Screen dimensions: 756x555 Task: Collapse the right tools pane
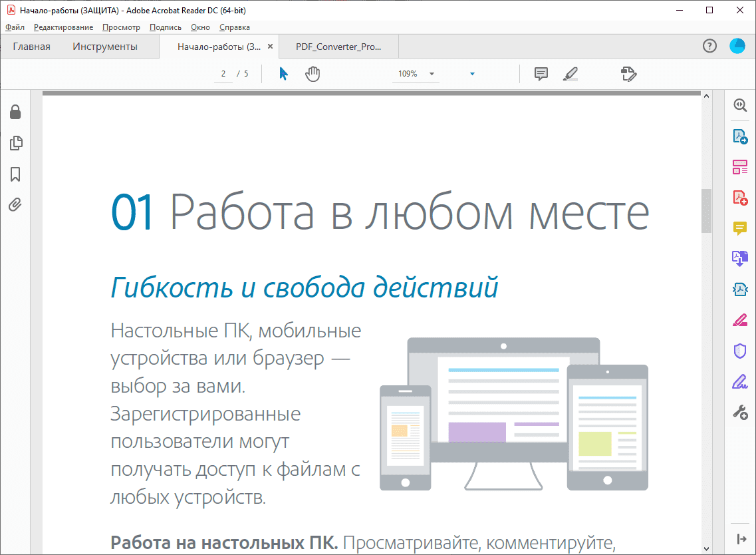pos(741,538)
